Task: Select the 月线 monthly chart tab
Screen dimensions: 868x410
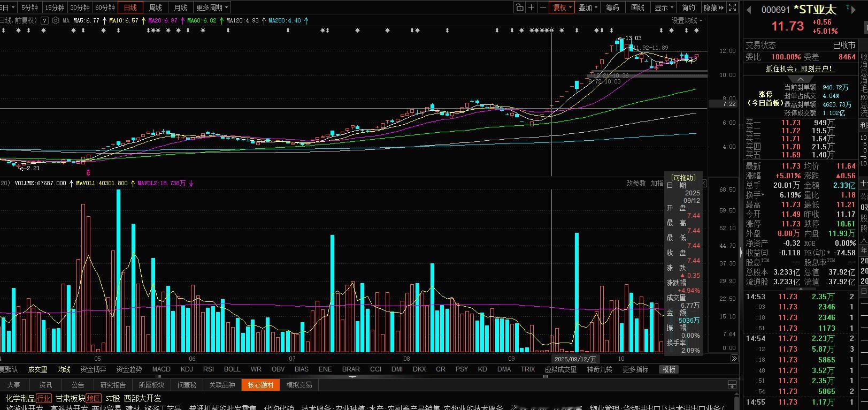Action: [x=181, y=7]
